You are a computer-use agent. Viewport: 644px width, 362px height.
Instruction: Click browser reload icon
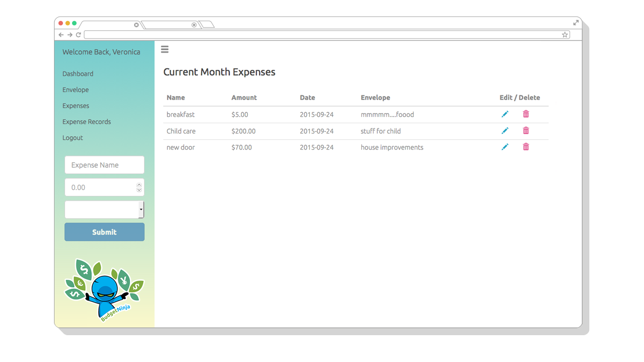(78, 35)
